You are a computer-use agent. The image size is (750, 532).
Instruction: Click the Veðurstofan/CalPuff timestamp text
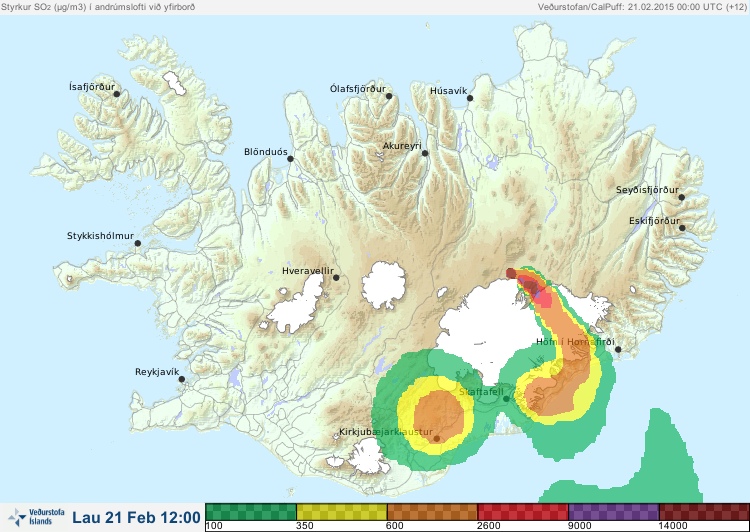(642, 7)
